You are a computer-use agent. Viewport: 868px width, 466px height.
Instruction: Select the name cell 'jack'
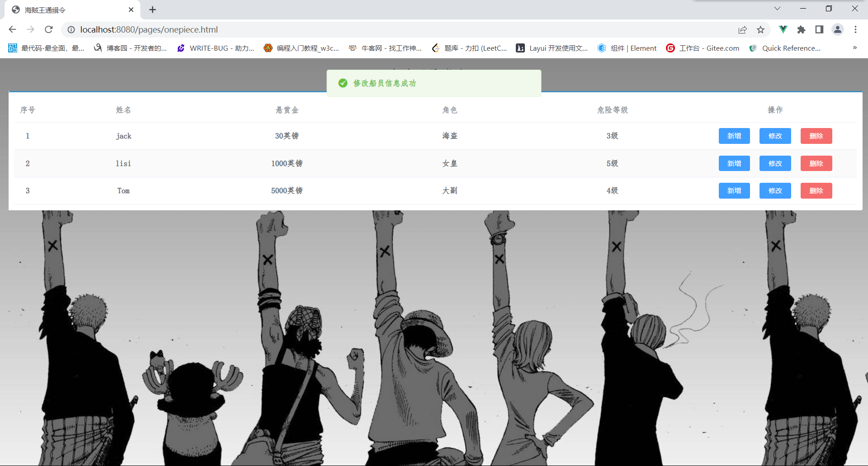(123, 136)
